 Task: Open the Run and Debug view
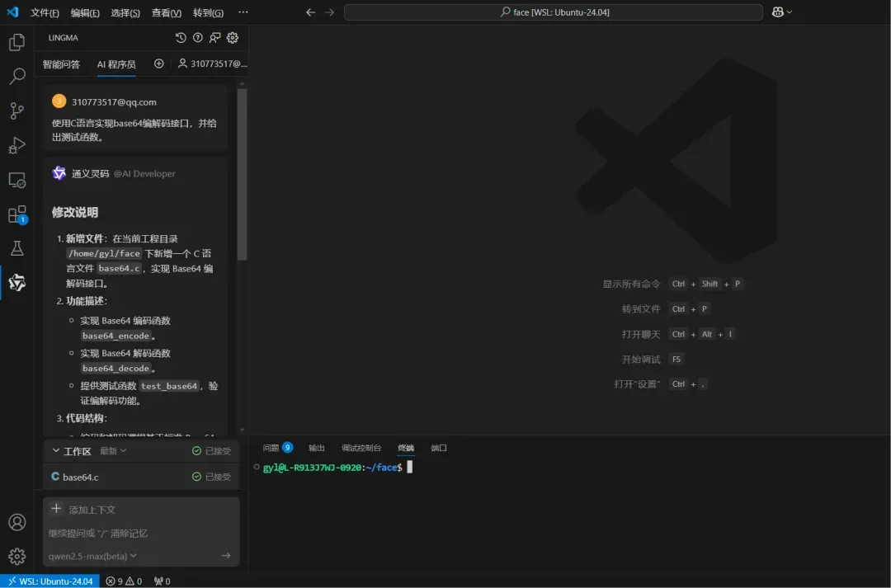click(17, 145)
